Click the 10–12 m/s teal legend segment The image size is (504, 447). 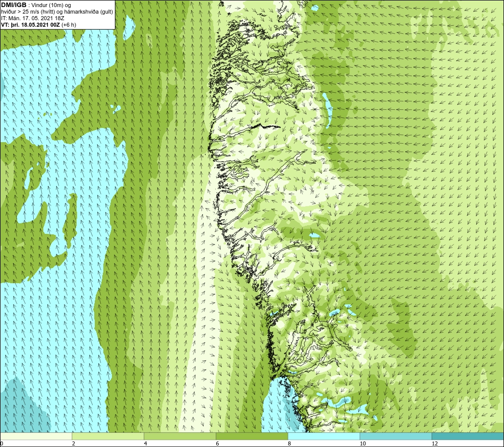click(x=396, y=436)
